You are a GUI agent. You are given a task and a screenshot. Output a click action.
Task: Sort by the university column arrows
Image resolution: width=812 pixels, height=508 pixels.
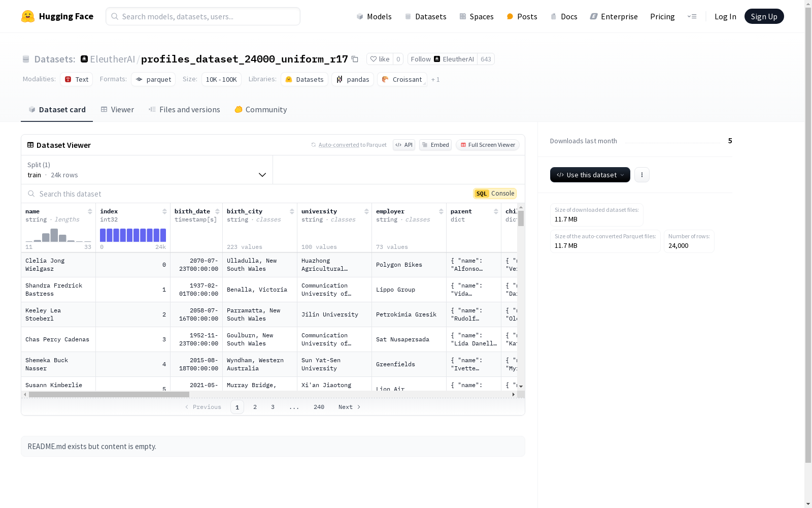366,211
